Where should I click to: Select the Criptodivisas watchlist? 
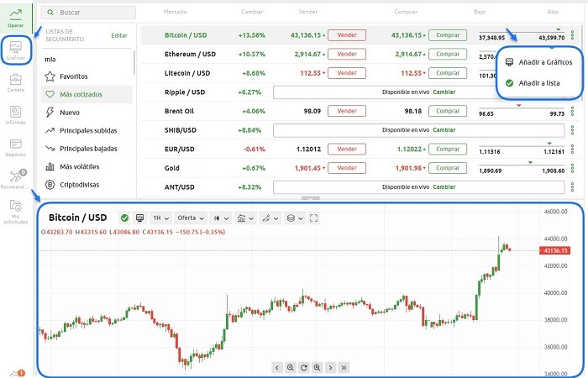click(87, 185)
